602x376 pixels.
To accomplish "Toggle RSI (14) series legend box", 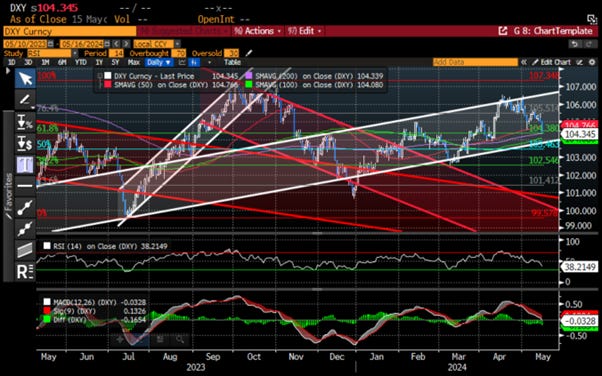I will tap(47, 246).
